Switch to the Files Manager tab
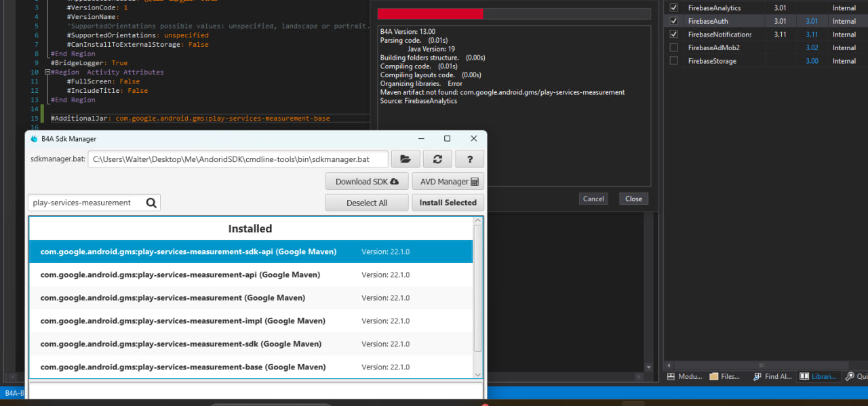Screen dimensions: 868x406 725,376
